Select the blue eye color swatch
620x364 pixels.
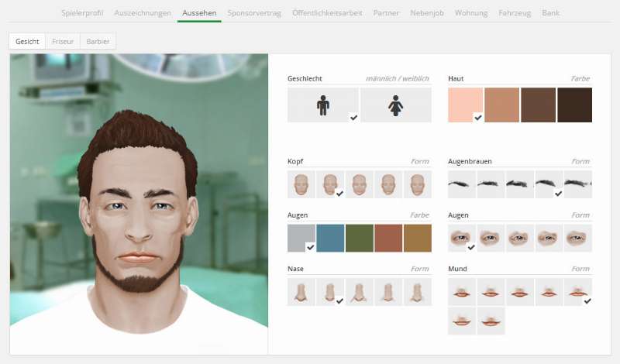coord(330,238)
